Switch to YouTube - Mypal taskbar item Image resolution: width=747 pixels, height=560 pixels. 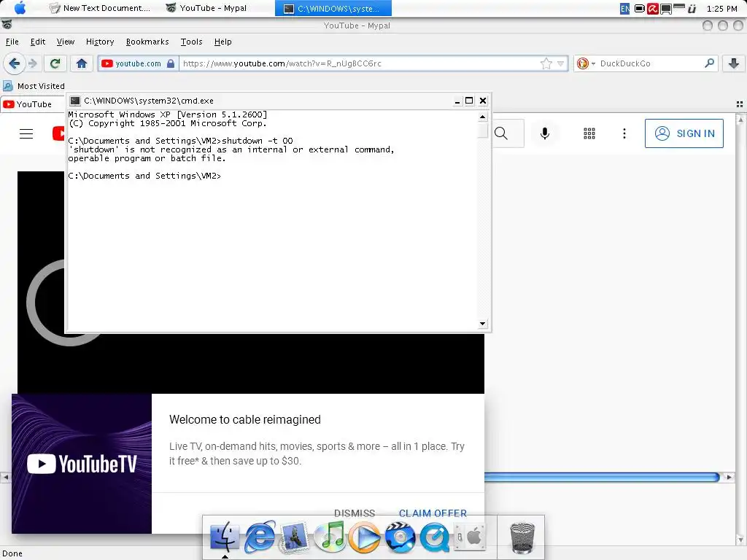tap(206, 8)
